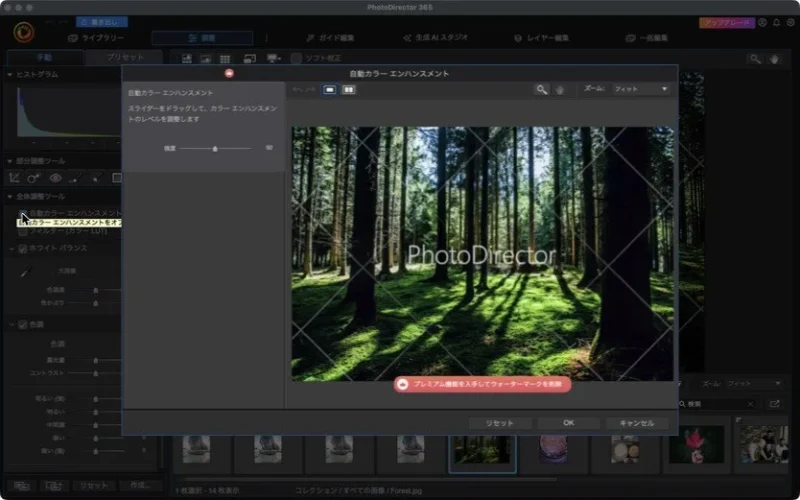
Task: Collapse the regional adjustment tools section
Action: (x=10, y=161)
